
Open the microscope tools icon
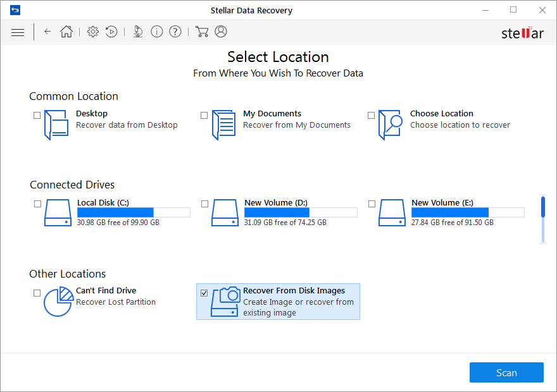pyautogui.click(x=138, y=32)
